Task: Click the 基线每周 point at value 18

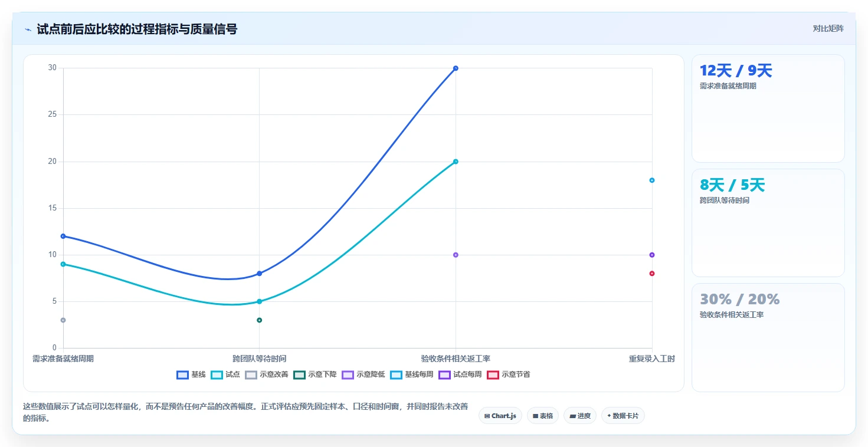Action: [652, 180]
